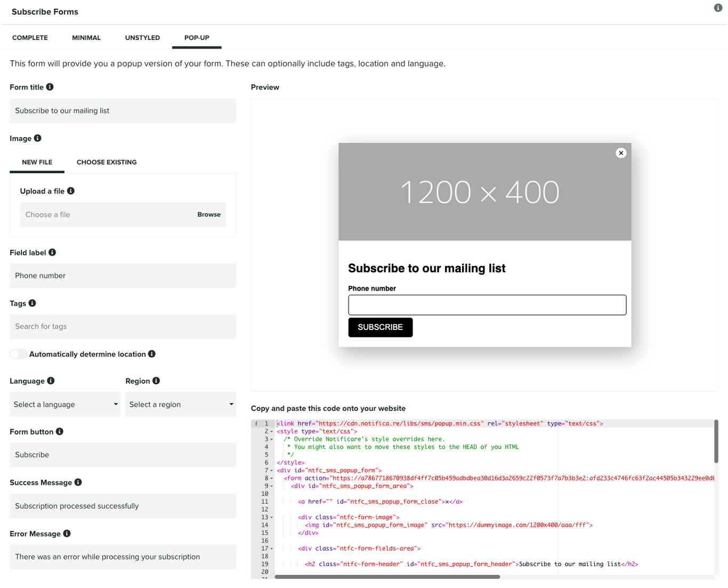Click the horizontal scrollbar under the code snippet
This screenshot has height=588, width=728.
pyautogui.click(x=386, y=577)
